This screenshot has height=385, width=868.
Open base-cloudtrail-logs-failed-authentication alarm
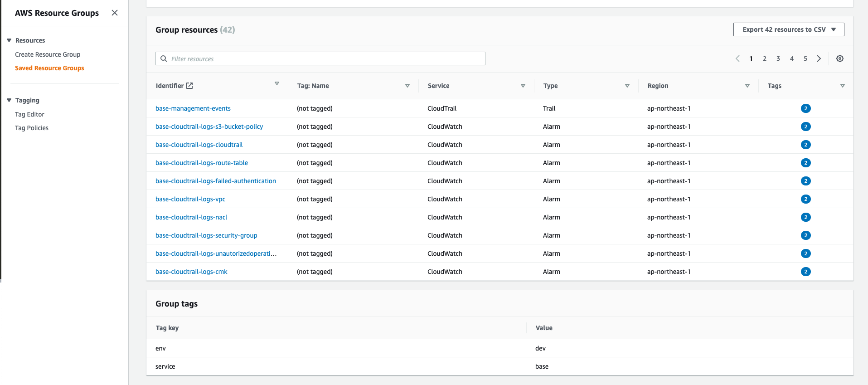click(x=216, y=181)
